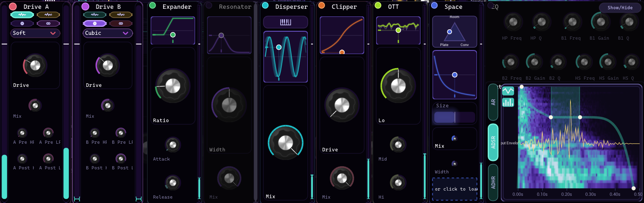
Task: Click the EQ HP Freq knob
Action: [513, 22]
